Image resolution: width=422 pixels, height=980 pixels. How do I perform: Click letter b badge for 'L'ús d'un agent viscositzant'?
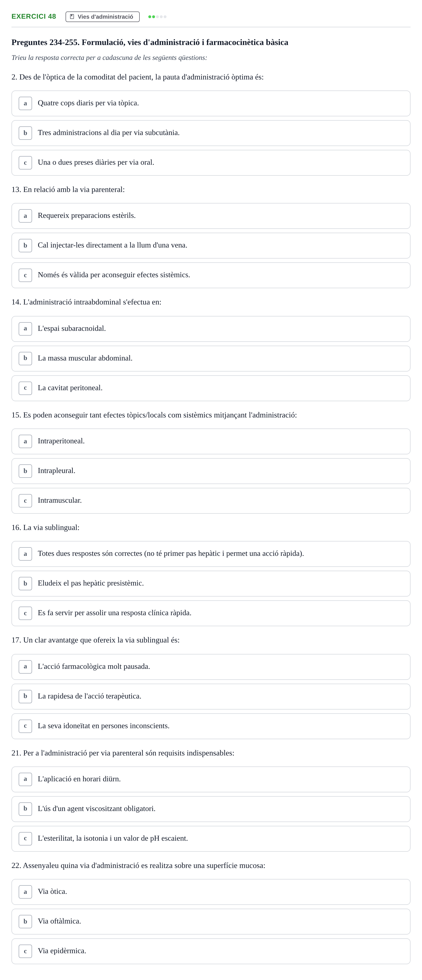(x=25, y=809)
